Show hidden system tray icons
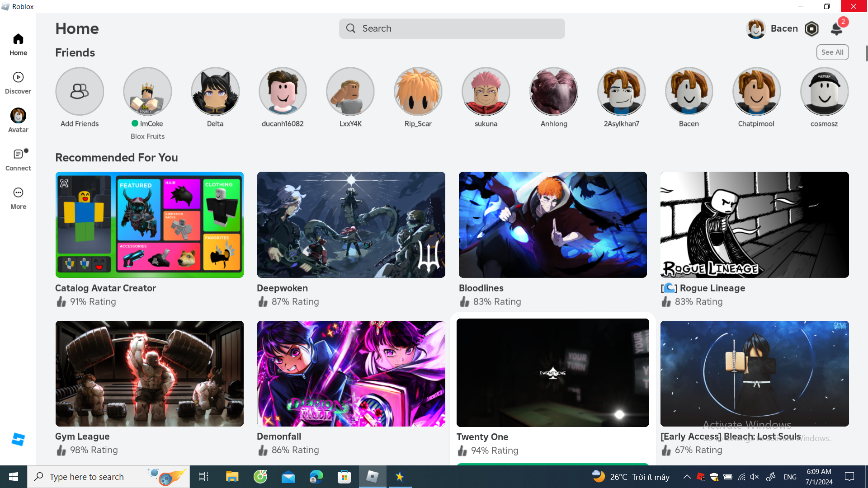 [x=687, y=477]
